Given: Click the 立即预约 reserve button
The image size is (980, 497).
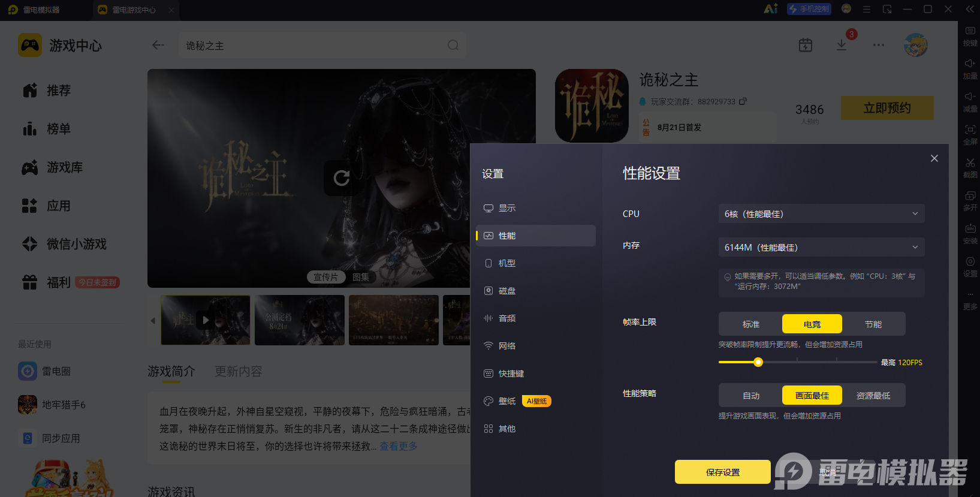Looking at the screenshot, I should pos(887,108).
